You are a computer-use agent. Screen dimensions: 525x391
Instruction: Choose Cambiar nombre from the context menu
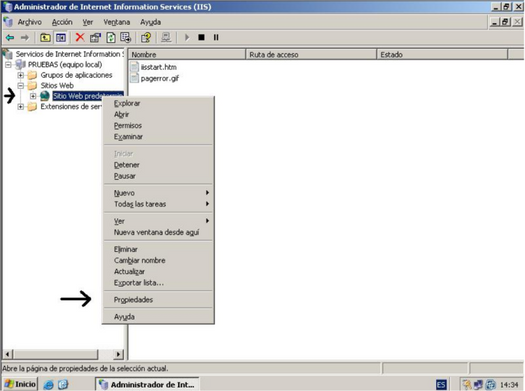[158, 260]
